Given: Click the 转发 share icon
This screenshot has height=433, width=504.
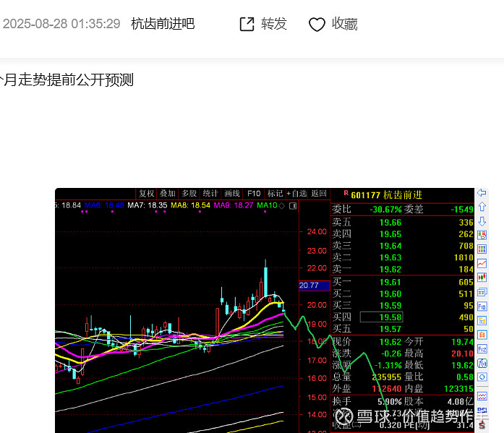Looking at the screenshot, I should [247, 25].
